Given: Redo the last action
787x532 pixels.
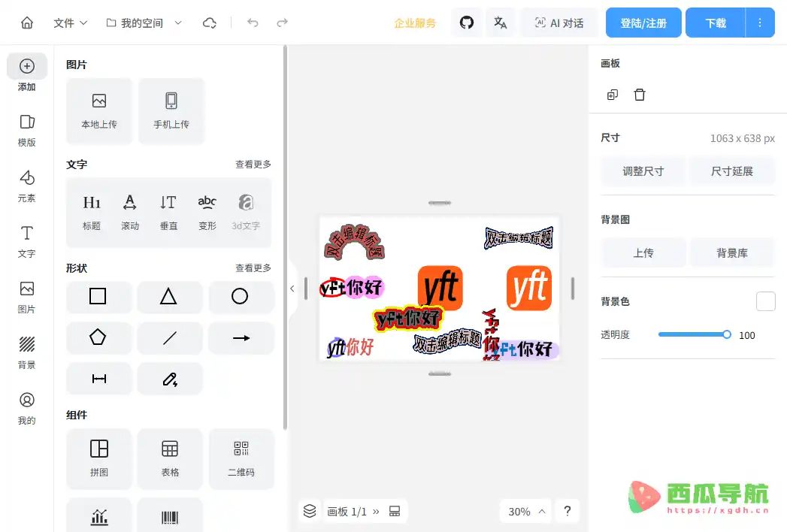Looking at the screenshot, I should [282, 23].
